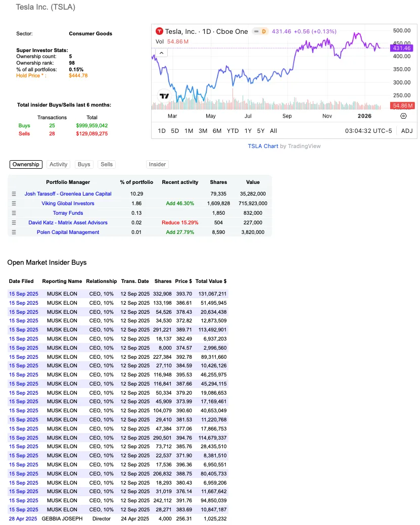
Task: Click the hamburger icon beside David Katz row
Action: (14, 223)
